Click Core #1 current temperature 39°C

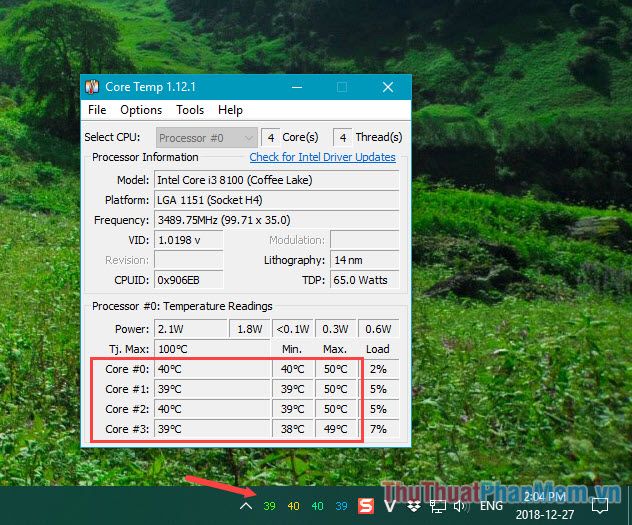(x=212, y=389)
